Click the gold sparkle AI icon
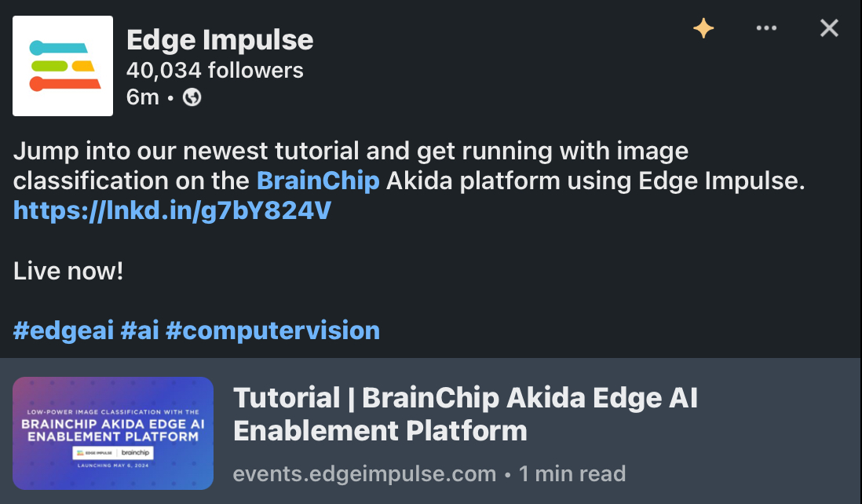This screenshot has width=862, height=504. [x=703, y=28]
